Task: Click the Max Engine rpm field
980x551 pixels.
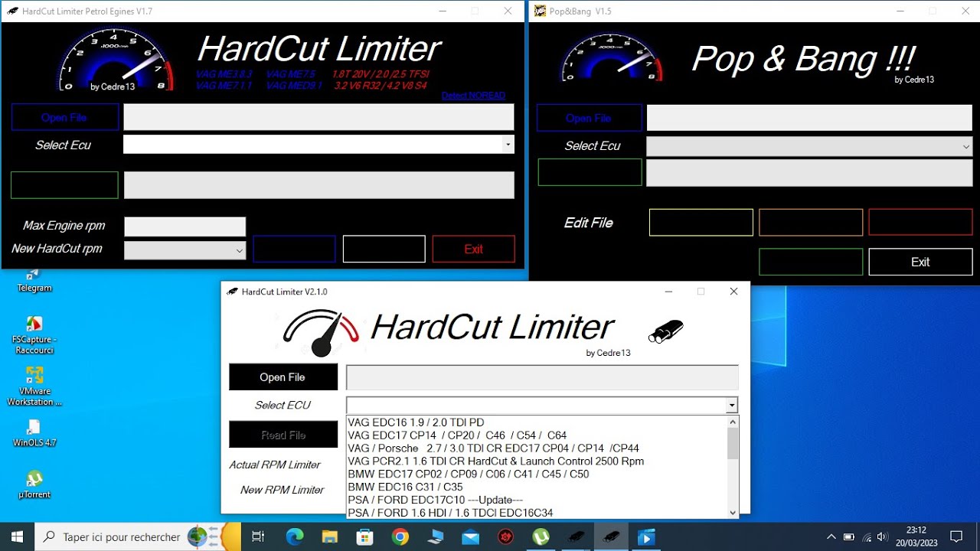Action: (185, 227)
